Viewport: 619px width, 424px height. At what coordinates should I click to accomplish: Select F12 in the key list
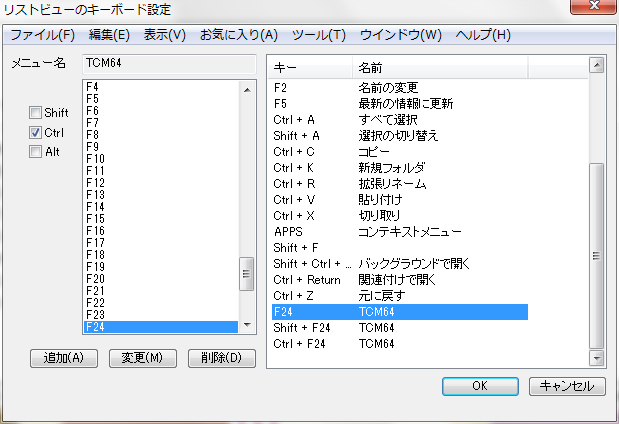(161, 183)
